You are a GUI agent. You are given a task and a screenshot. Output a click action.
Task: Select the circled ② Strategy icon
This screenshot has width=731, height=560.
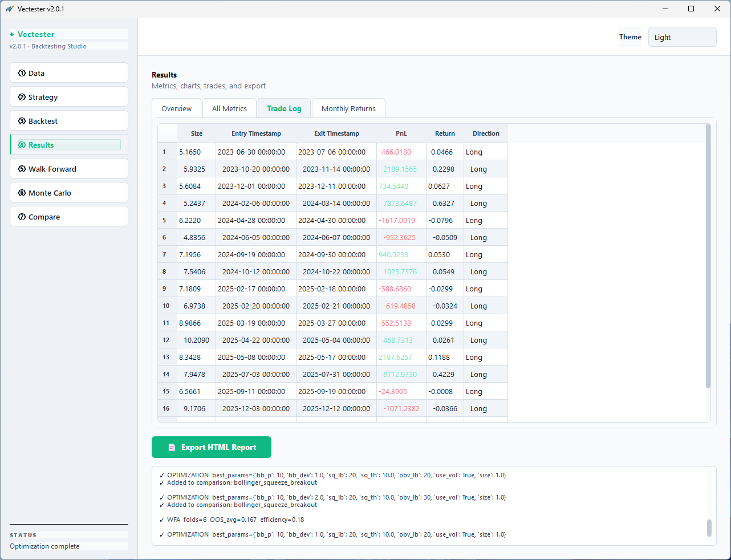[22, 96]
